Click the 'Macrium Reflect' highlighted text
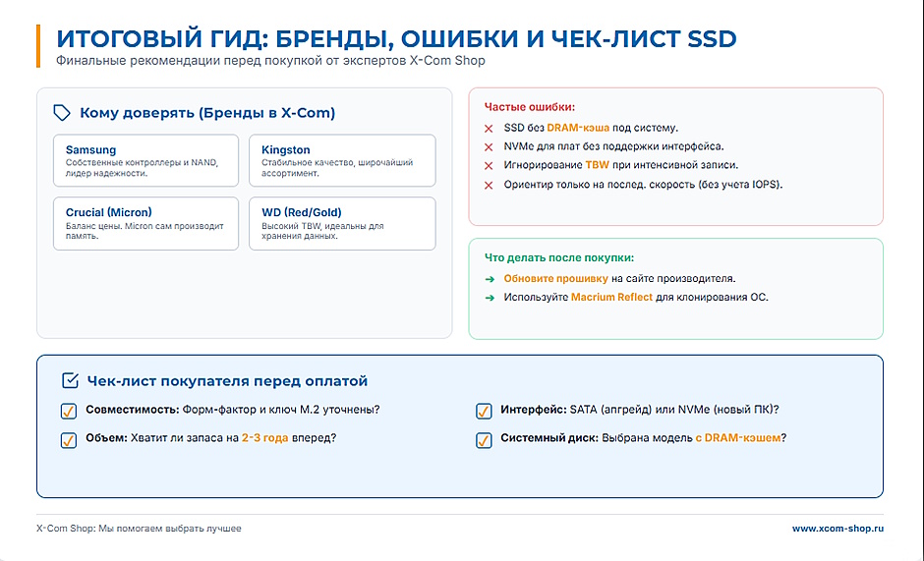 (x=611, y=297)
